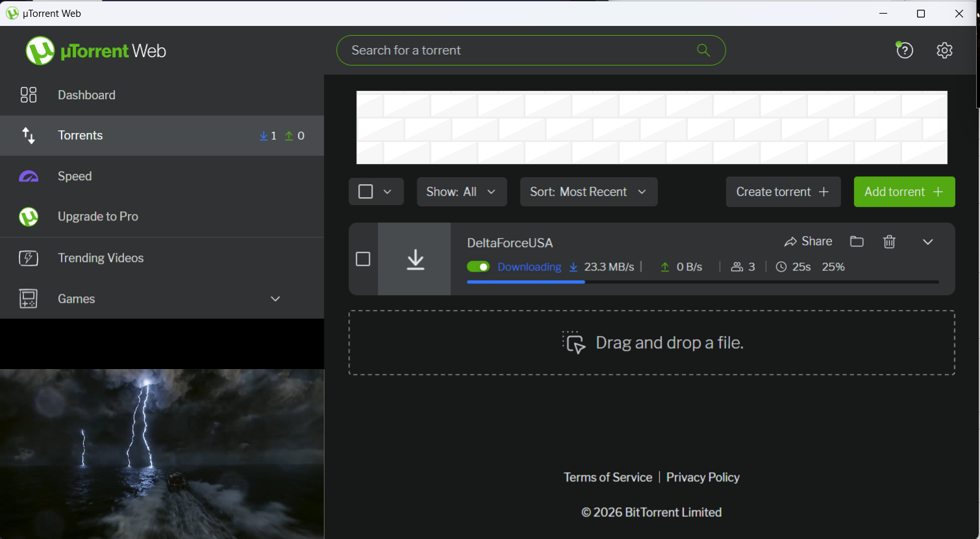The width and height of the screenshot is (980, 539).
Task: Check the DeltaForceUSA torrent checkbox
Action: click(363, 259)
